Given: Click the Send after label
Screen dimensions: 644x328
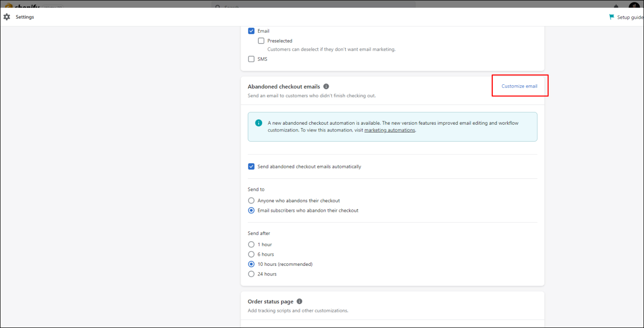Looking at the screenshot, I should (x=259, y=233).
